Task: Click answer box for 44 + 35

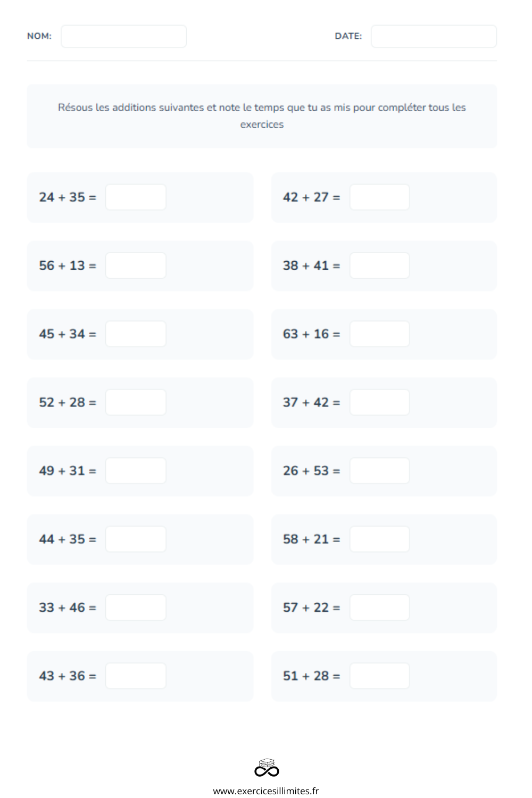Action: click(136, 539)
